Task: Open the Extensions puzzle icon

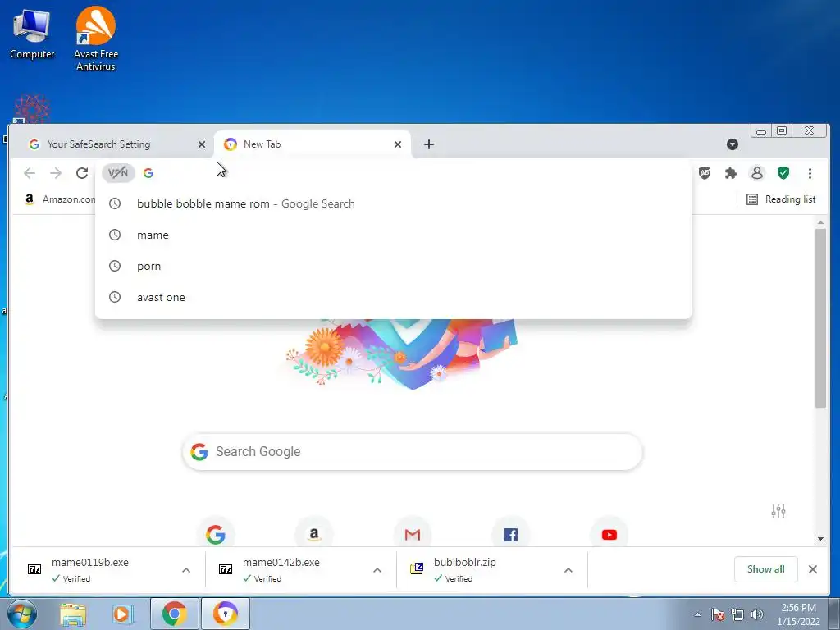Action: [731, 173]
